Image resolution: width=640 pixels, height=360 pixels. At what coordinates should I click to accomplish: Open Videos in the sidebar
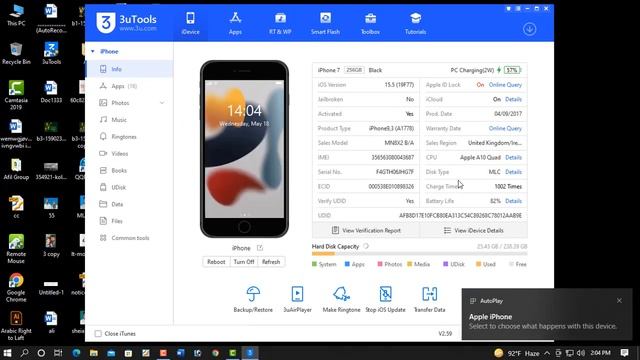tap(129, 153)
